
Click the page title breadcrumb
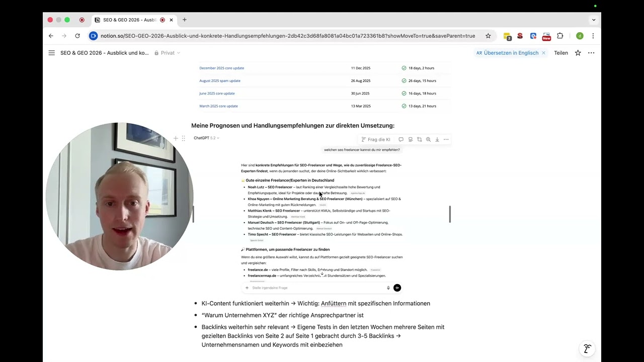coord(104,53)
